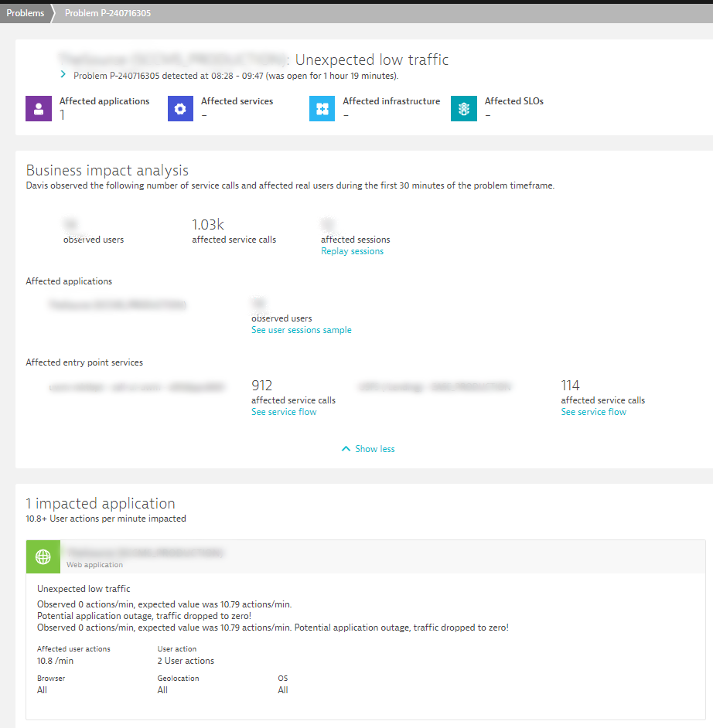Click the 1.03k affected service calls value
Image resolution: width=713 pixels, height=728 pixels.
click(206, 223)
